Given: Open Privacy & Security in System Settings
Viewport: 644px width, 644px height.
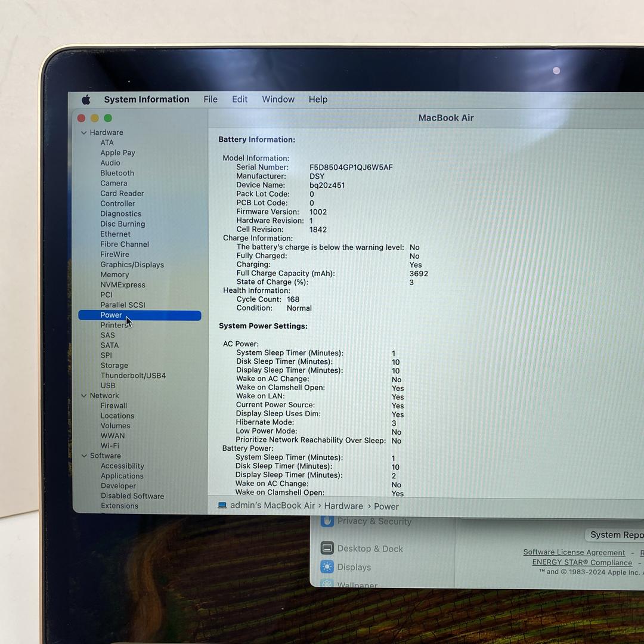Looking at the screenshot, I should [x=366, y=521].
